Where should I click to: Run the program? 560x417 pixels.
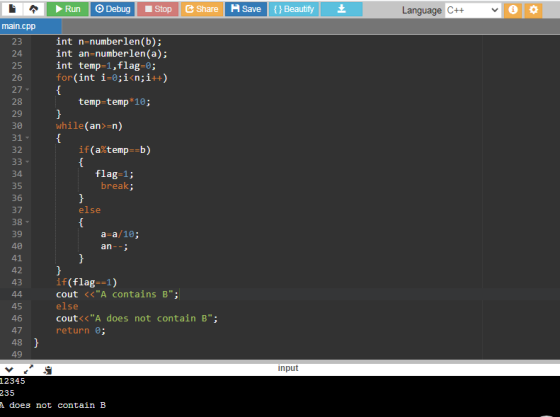pos(68,9)
